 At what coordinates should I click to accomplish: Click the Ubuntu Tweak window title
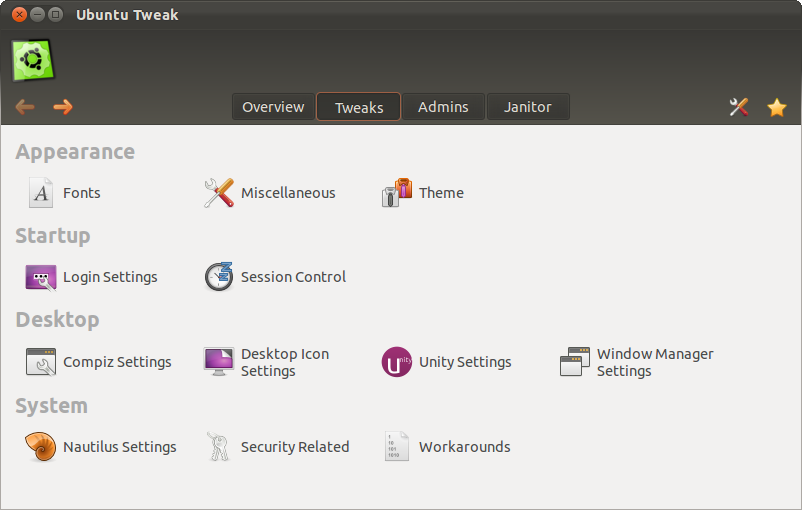(x=127, y=15)
